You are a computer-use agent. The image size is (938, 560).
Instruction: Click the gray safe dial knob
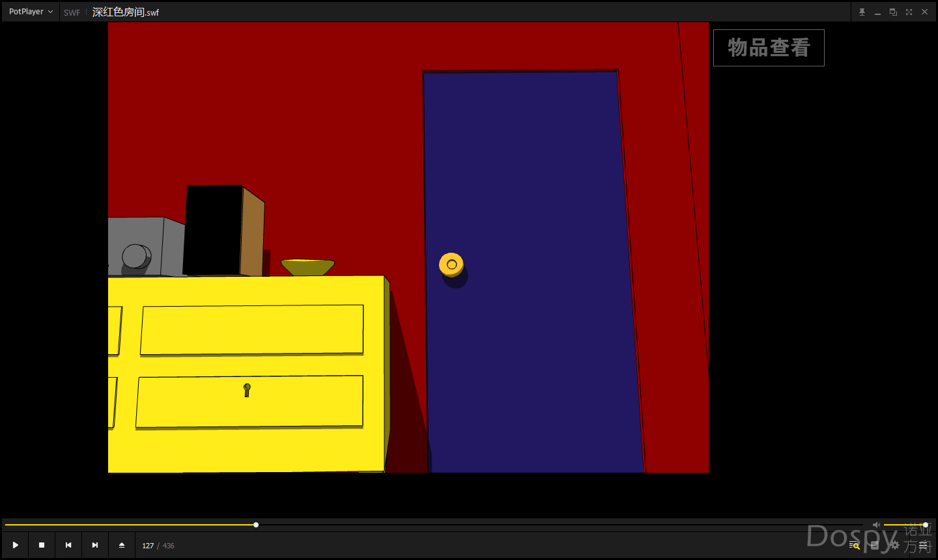click(x=135, y=257)
